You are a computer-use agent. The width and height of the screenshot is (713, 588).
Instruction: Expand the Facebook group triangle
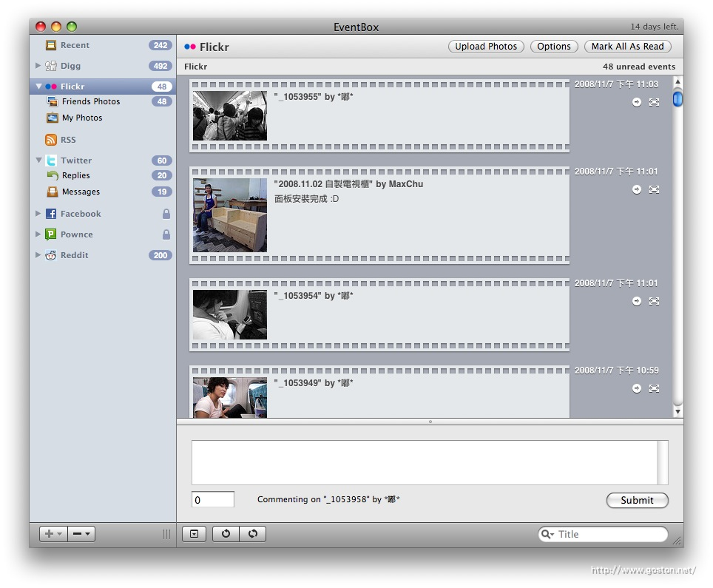[38, 213]
